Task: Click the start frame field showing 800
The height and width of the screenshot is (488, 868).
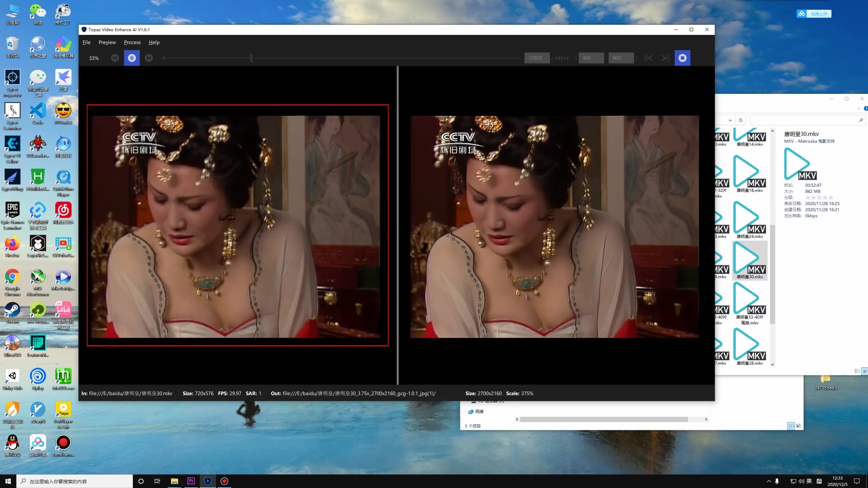Action: pyautogui.click(x=591, y=58)
